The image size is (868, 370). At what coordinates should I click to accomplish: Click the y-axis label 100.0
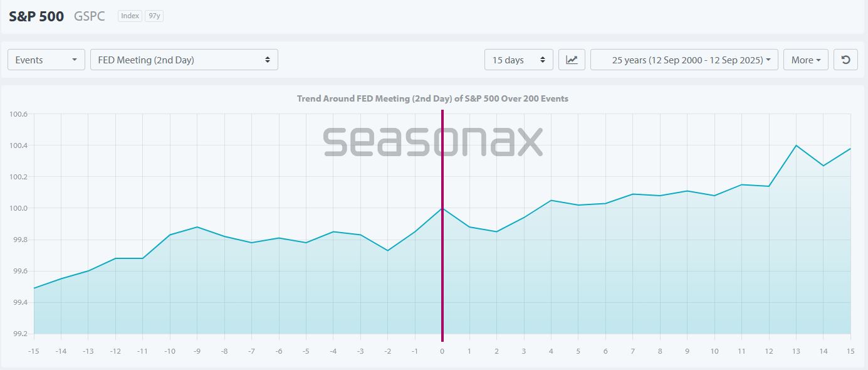(18, 208)
